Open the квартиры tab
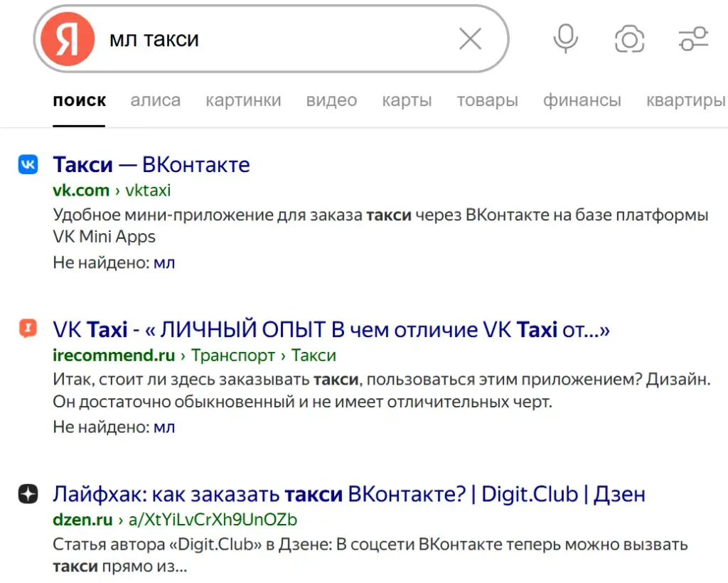Screen dimensions: 728x583 click(x=686, y=100)
